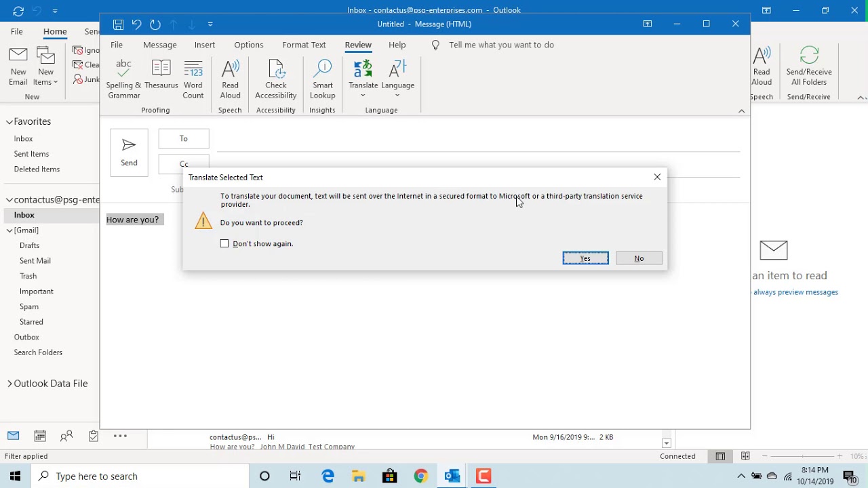Collapse the message window ribbon
The width and height of the screenshot is (868, 488).
(741, 110)
